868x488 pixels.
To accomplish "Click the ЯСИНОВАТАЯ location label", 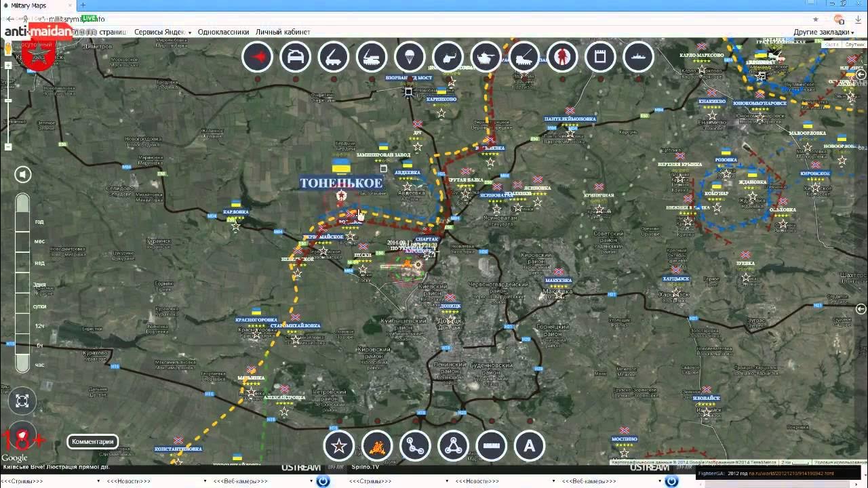I will point(495,195).
